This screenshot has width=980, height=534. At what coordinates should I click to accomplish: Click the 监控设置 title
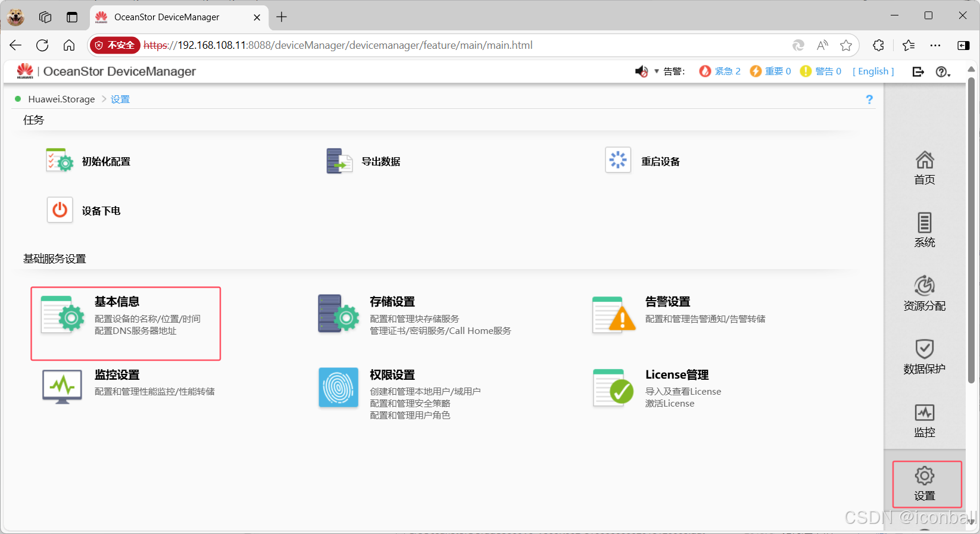pos(117,375)
